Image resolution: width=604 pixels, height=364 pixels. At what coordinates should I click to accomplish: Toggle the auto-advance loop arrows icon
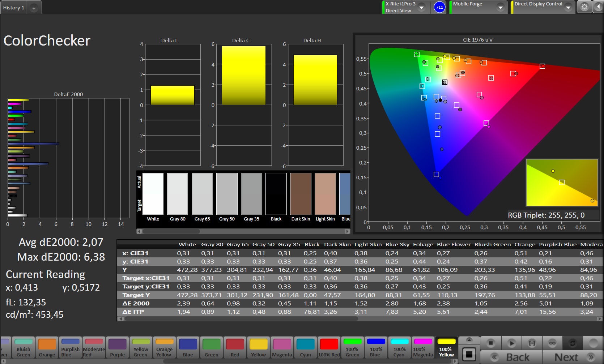pyautogui.click(x=573, y=343)
